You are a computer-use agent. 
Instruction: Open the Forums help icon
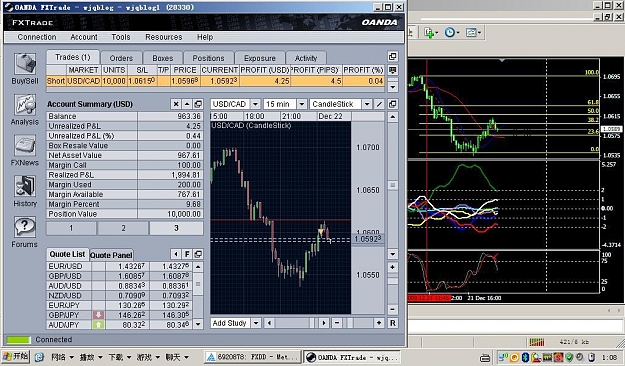[25, 227]
